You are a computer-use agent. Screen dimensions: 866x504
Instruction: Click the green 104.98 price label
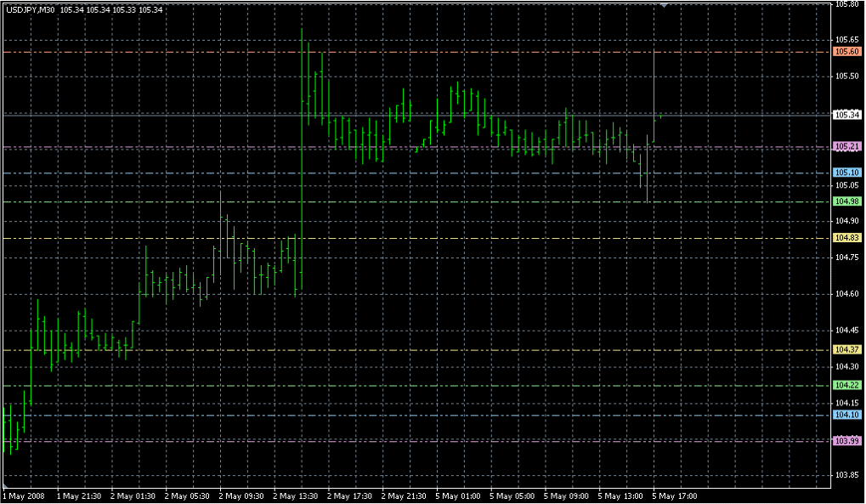point(846,201)
